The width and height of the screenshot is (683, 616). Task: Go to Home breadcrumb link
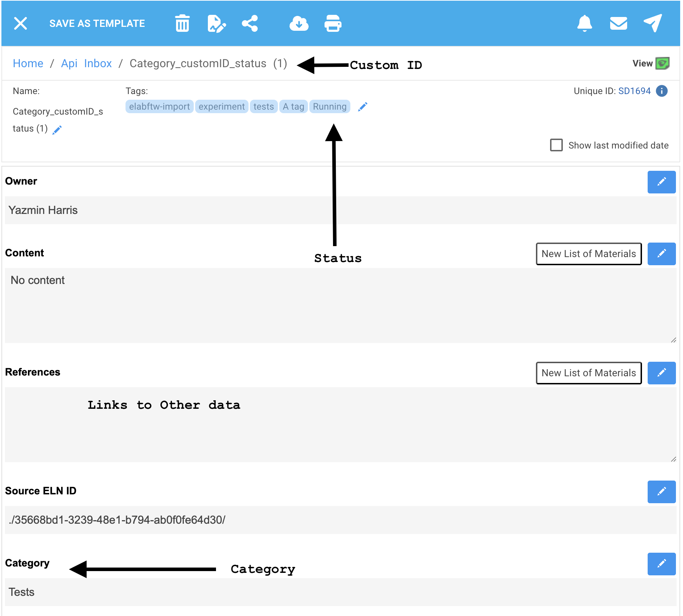(x=28, y=64)
